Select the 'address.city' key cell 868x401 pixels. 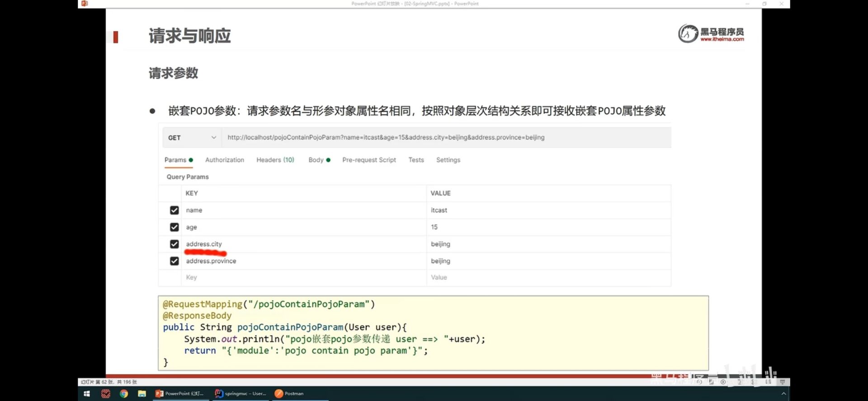click(304, 244)
